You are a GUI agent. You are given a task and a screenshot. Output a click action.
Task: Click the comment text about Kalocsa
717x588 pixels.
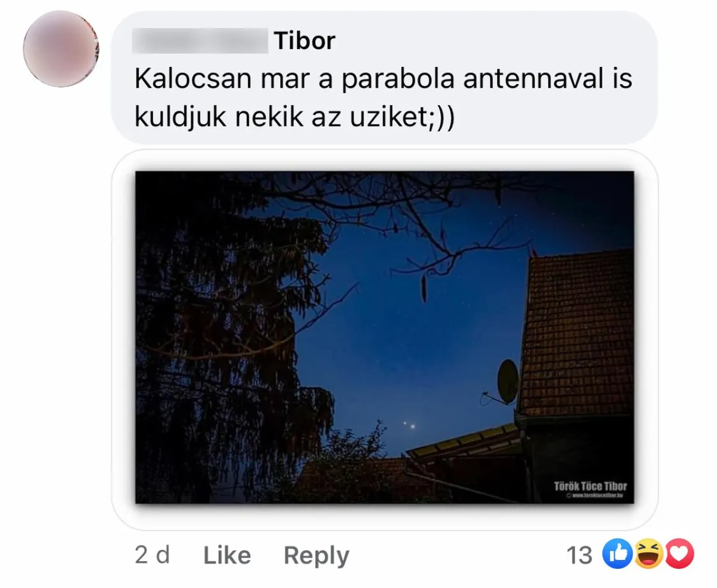(x=383, y=98)
